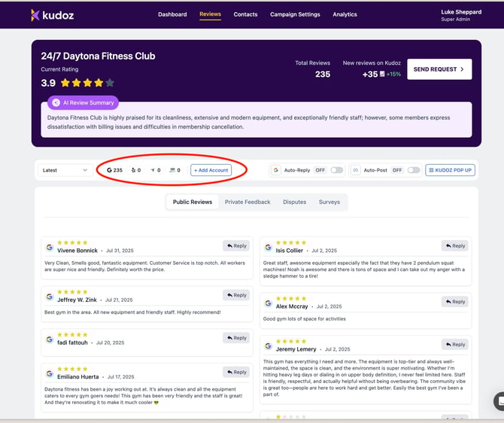Click the Send Request button
The image size is (504, 423).
click(x=439, y=69)
